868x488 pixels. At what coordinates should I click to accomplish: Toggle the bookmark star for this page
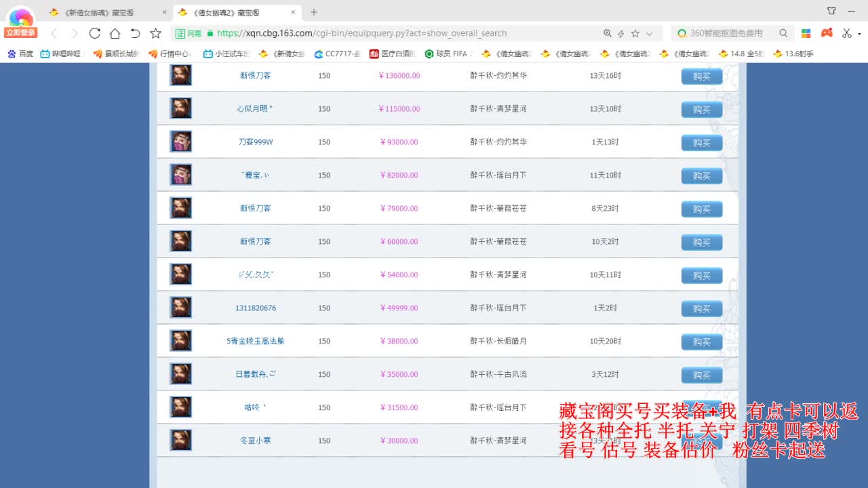(x=635, y=33)
